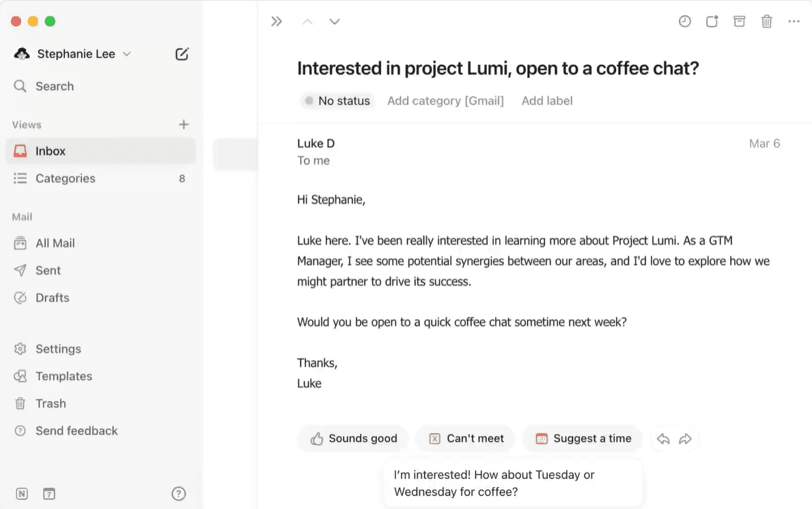Click the forward arrow icon

(686, 439)
